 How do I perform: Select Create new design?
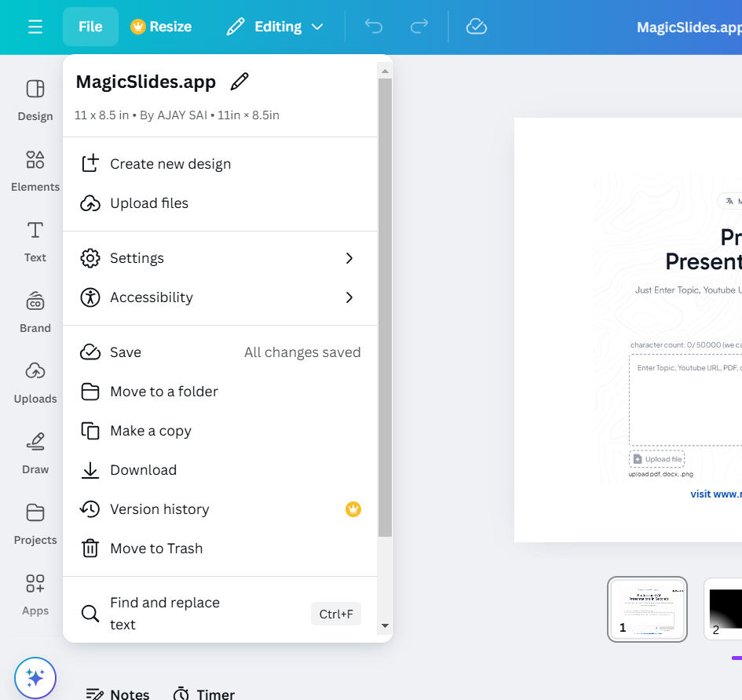click(x=220, y=164)
